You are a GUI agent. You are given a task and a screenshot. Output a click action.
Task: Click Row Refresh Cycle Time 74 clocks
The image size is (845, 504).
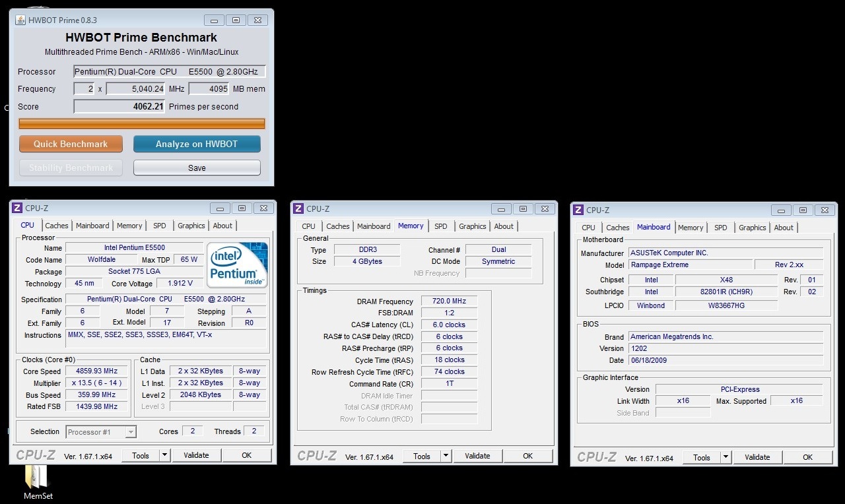(450, 371)
